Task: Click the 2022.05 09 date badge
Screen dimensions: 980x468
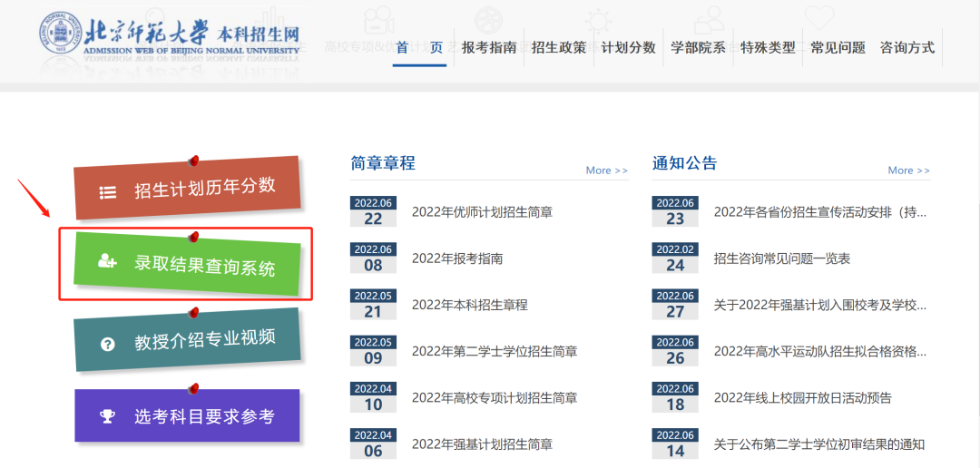Action: (373, 350)
